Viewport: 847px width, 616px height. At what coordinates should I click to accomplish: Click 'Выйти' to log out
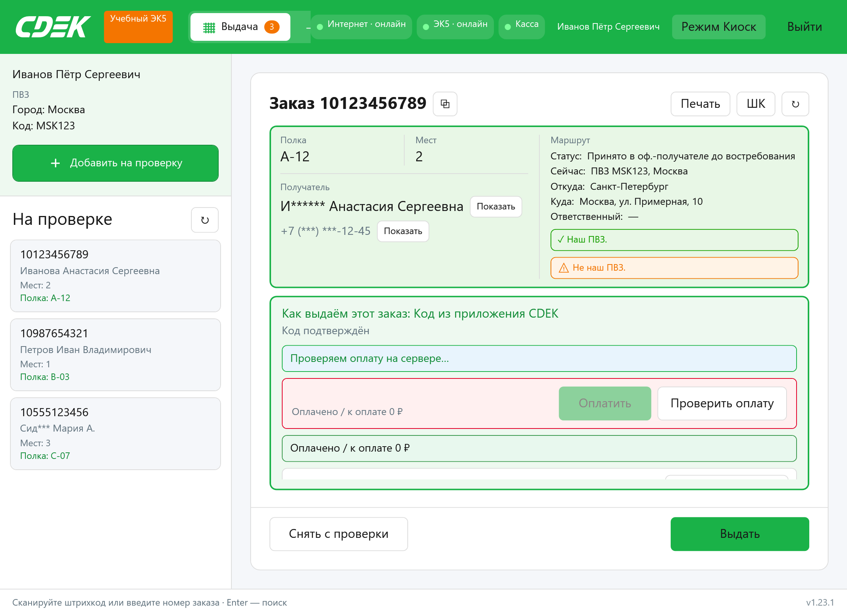pyautogui.click(x=804, y=27)
